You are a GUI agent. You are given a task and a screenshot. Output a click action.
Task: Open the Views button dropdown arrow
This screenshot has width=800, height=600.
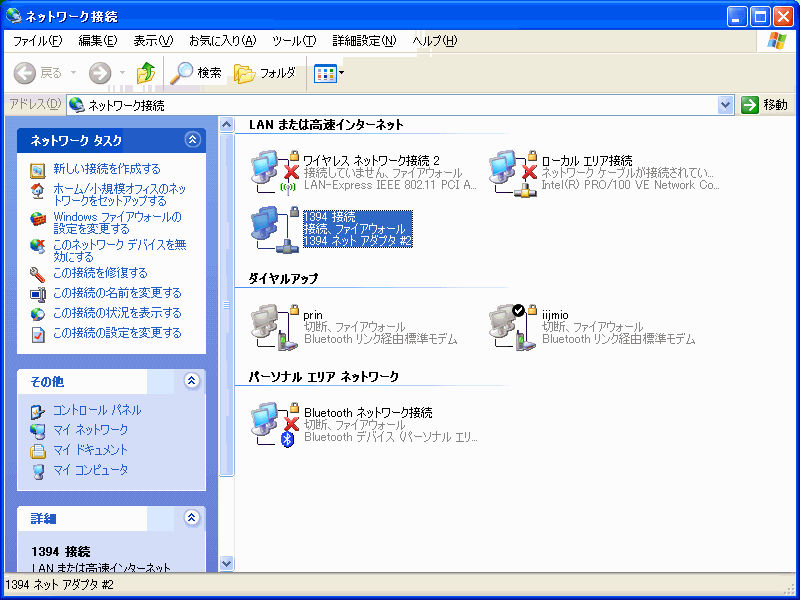[x=341, y=73]
